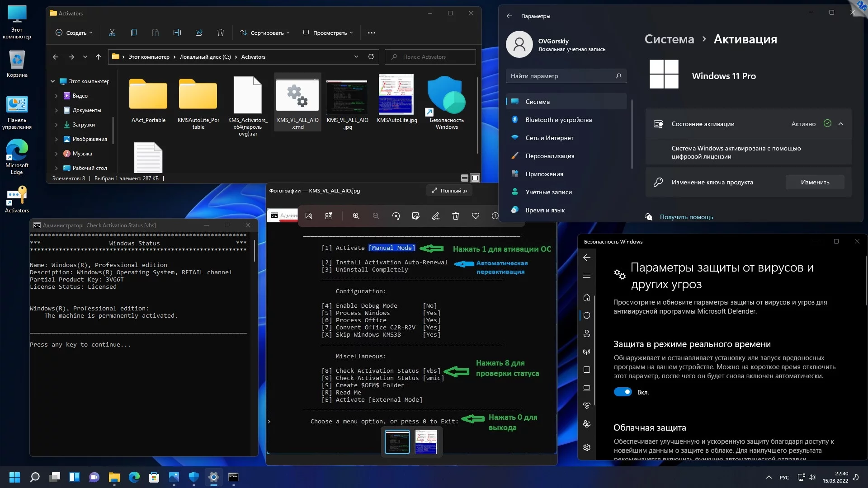
Task: Click the Получить помощь link
Action: click(x=686, y=217)
